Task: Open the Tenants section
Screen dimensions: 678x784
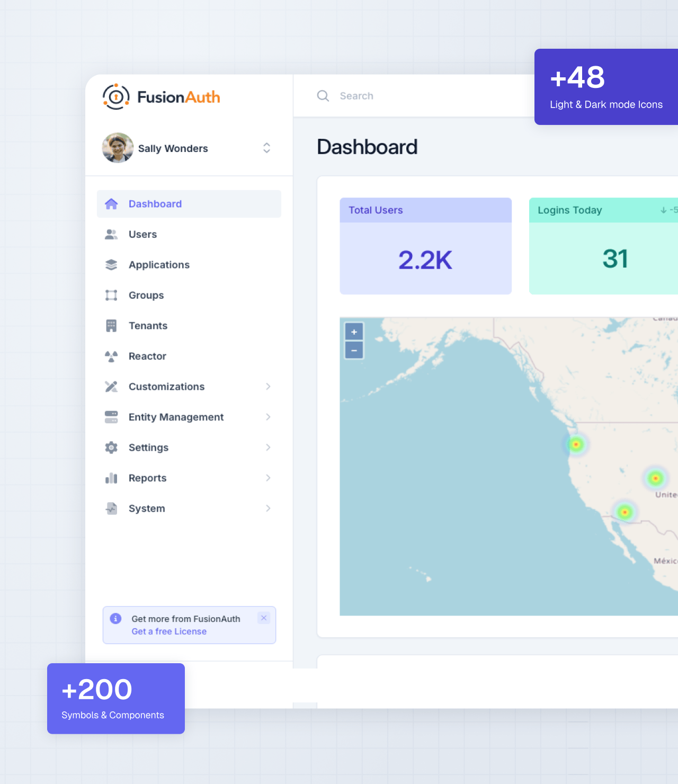Action: click(189, 326)
